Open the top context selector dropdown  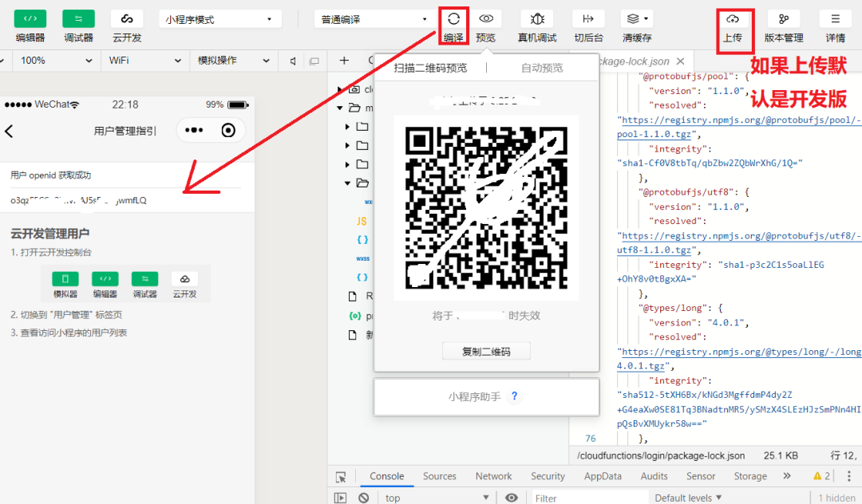point(437,498)
